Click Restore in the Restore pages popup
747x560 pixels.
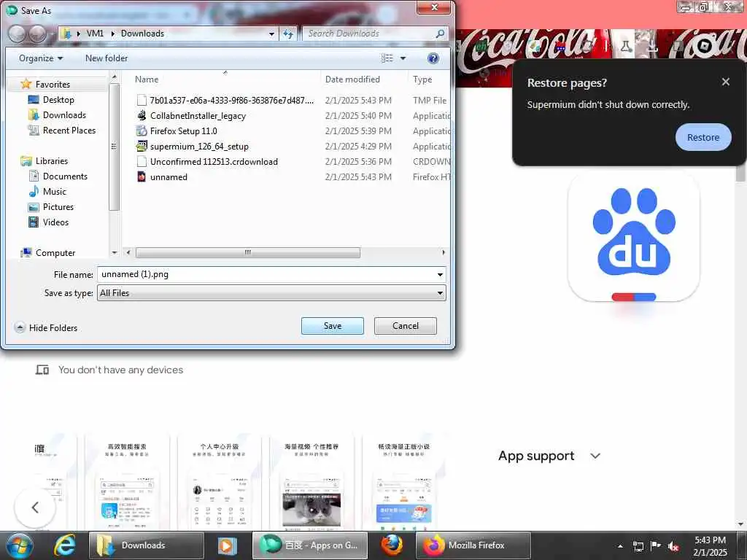(x=703, y=137)
